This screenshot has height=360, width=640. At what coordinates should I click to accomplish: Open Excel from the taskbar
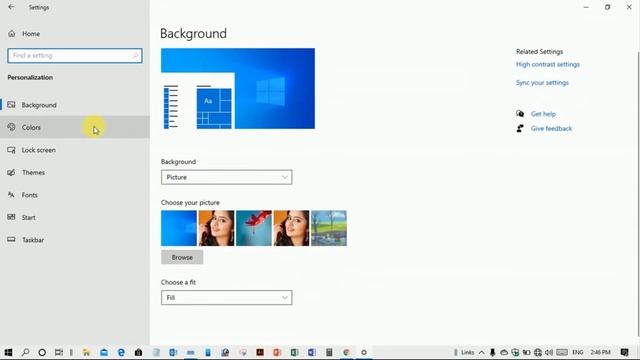(294, 352)
